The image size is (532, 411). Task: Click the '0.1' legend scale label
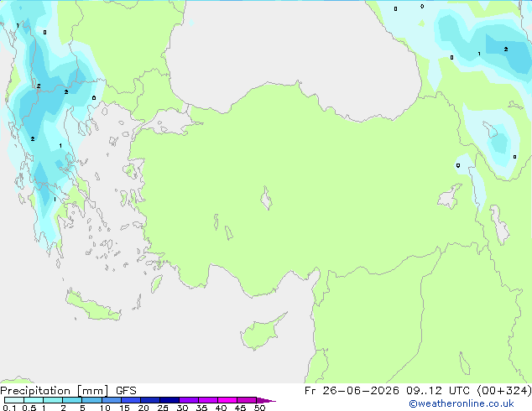[9, 408]
